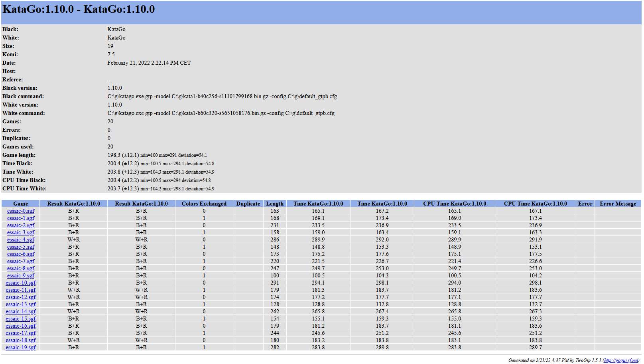
Task: Click the Komi value 7.5
Action: pos(111,54)
